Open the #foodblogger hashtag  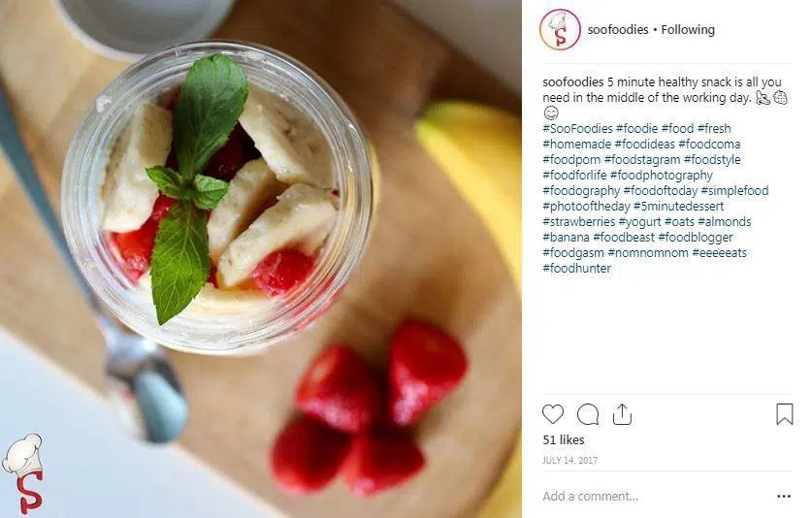pyautogui.click(x=696, y=238)
